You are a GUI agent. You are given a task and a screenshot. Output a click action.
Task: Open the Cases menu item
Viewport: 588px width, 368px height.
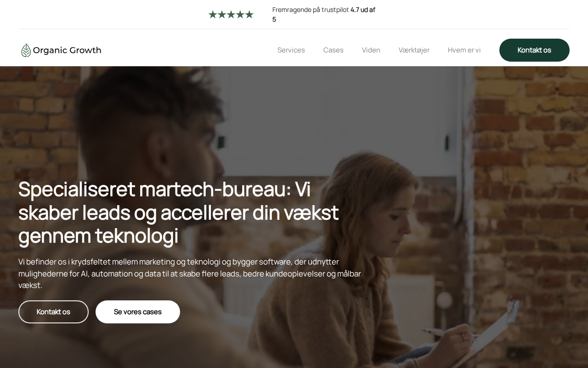tap(334, 50)
